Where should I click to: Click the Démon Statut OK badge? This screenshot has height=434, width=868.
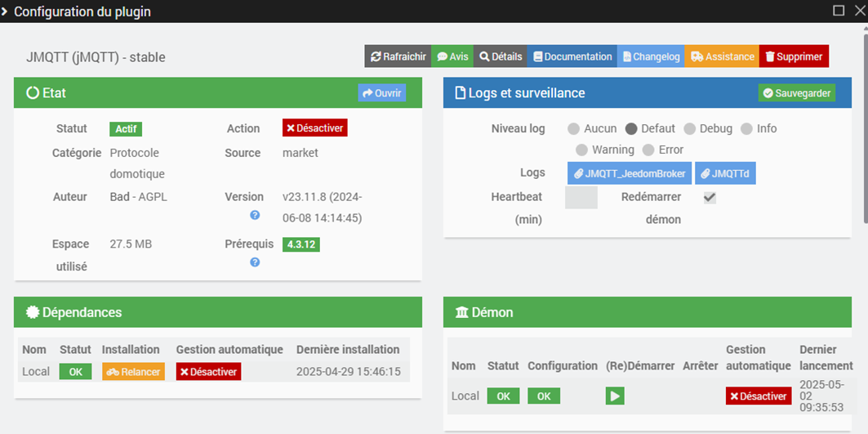coord(503,396)
